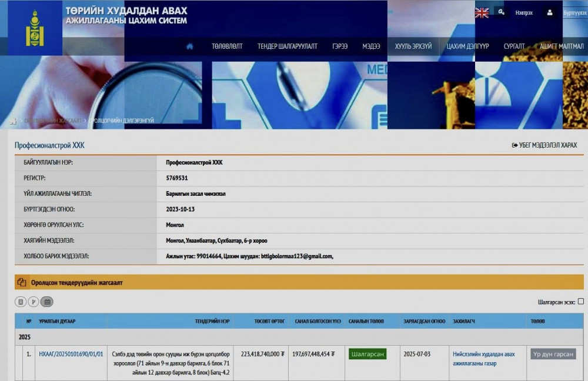Click the offered price 197,697,448,454 ₮
588x381 pixels.
[313, 354]
